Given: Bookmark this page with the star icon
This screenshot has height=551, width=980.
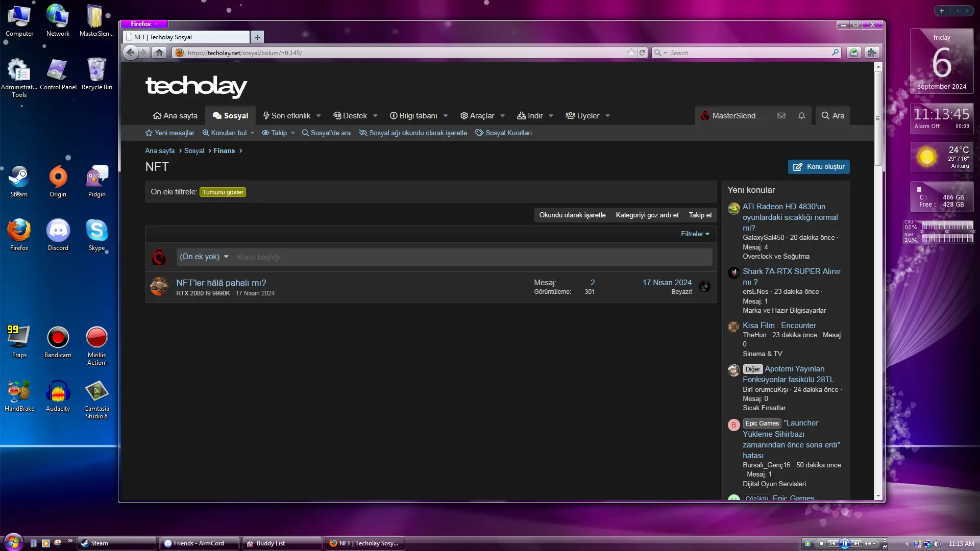Looking at the screenshot, I should [631, 53].
